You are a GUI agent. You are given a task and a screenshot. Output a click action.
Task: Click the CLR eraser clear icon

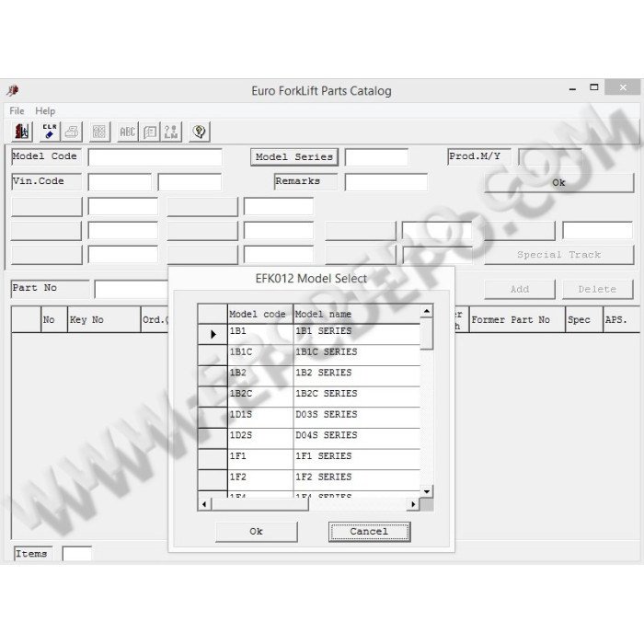tap(50, 132)
